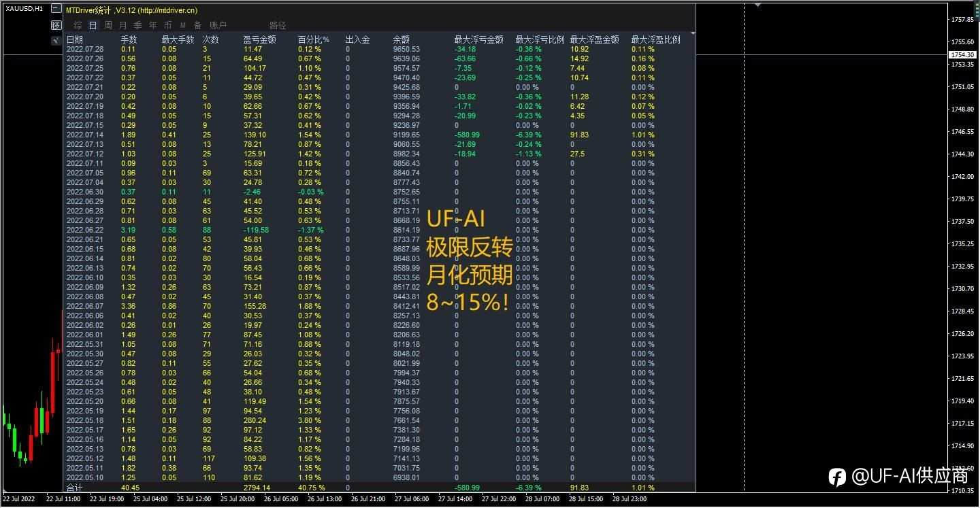Viewport: 980px width, 508px height.
Task: Open the 年 yearly tab
Action: 153,25
